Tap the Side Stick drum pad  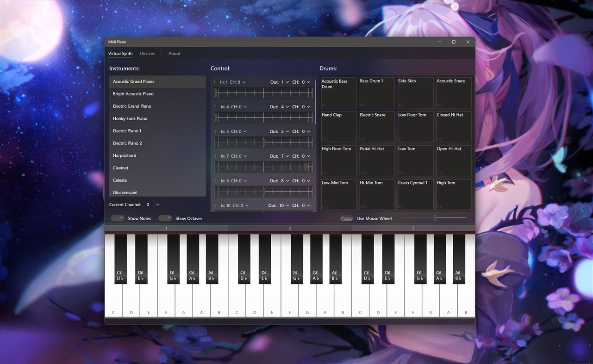415,93
